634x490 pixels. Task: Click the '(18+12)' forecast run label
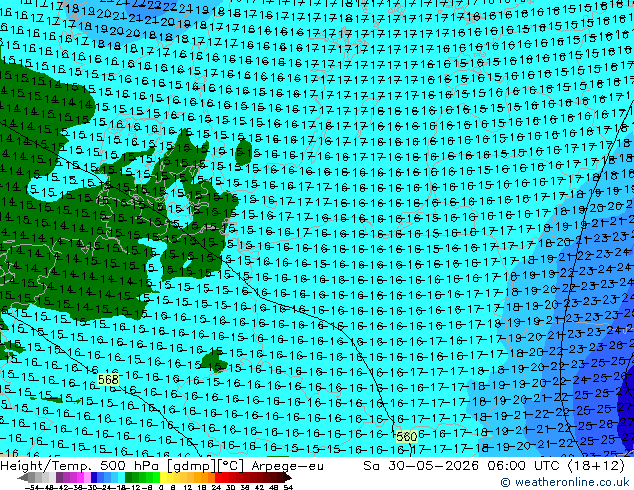[x=596, y=466]
